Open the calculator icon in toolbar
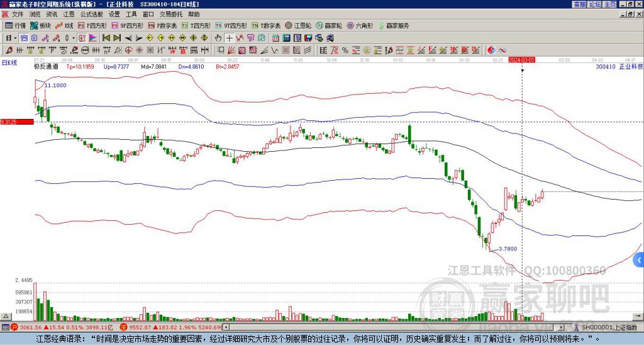Screen dimensions: 644x345 pos(287,38)
